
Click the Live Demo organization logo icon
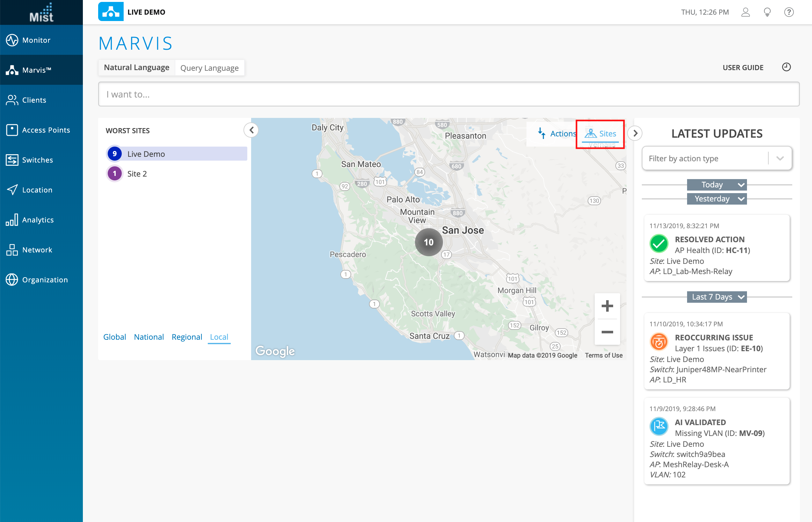111,11
